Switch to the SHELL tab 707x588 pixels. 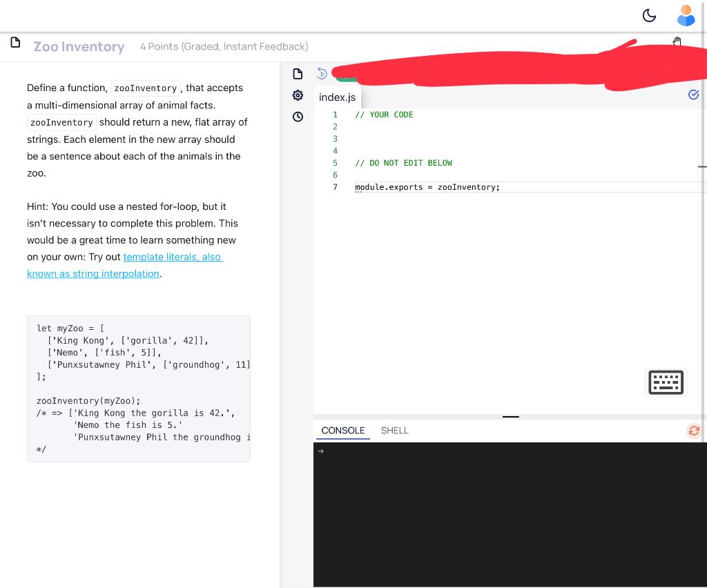[x=394, y=430]
